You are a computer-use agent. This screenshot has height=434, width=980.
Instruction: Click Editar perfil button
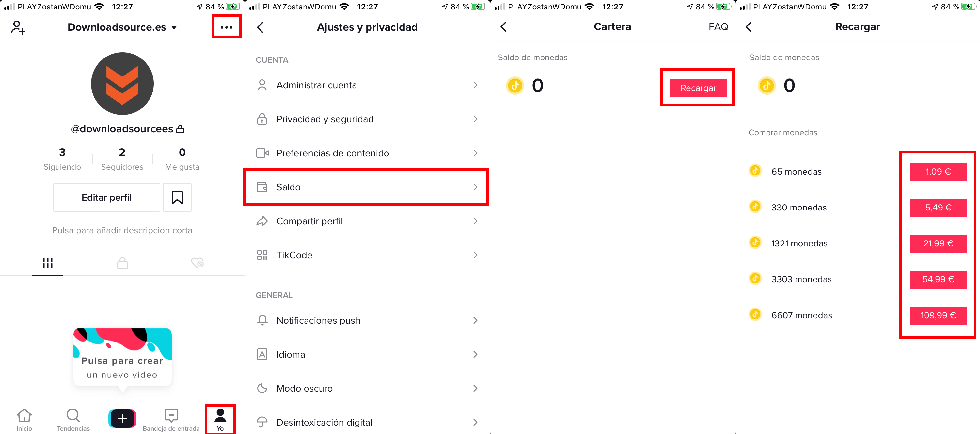point(106,197)
